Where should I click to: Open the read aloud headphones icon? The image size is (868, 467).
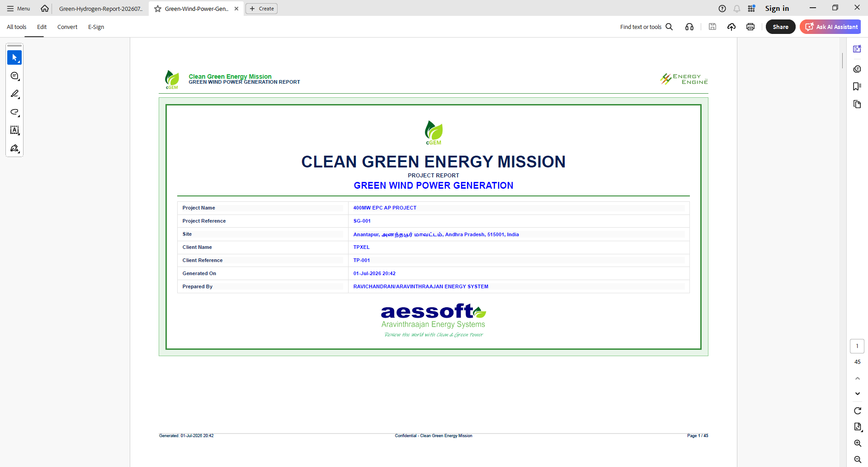click(x=689, y=27)
